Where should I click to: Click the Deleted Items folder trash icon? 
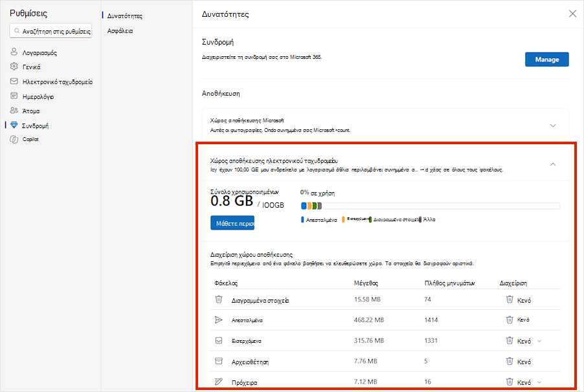coord(219,299)
